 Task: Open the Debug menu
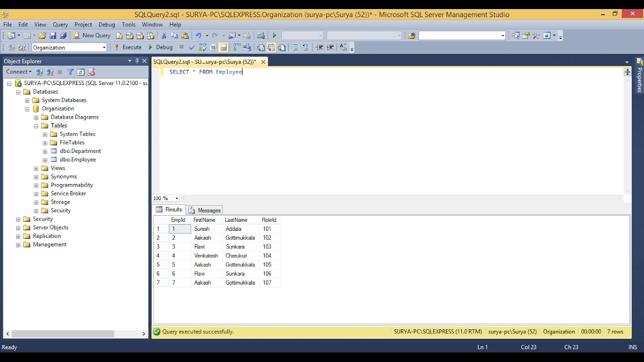(107, 24)
